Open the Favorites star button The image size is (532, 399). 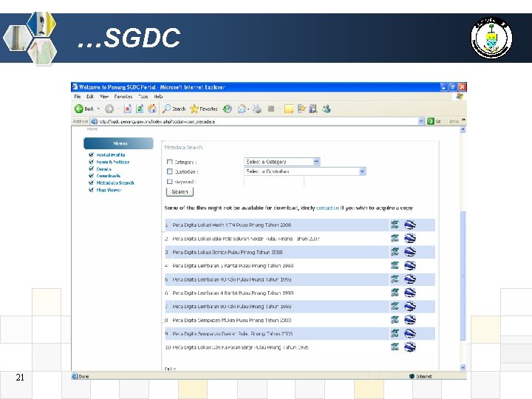pyautogui.click(x=204, y=109)
